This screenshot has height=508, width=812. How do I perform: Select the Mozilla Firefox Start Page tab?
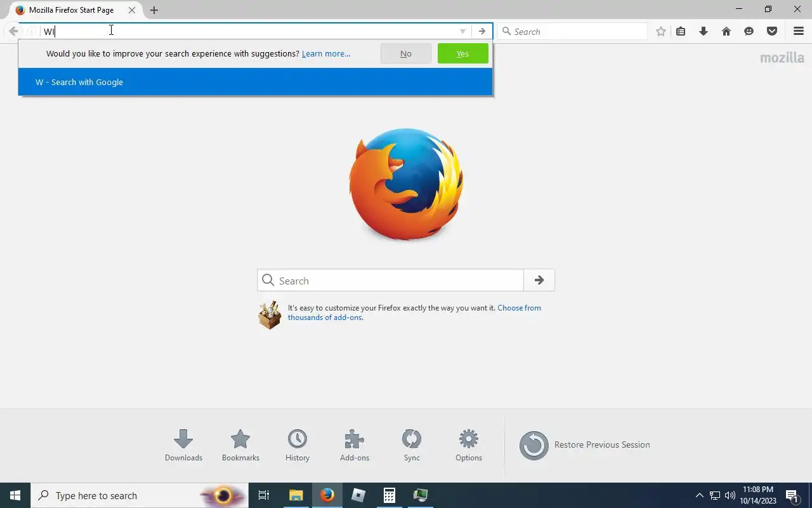tap(75, 10)
